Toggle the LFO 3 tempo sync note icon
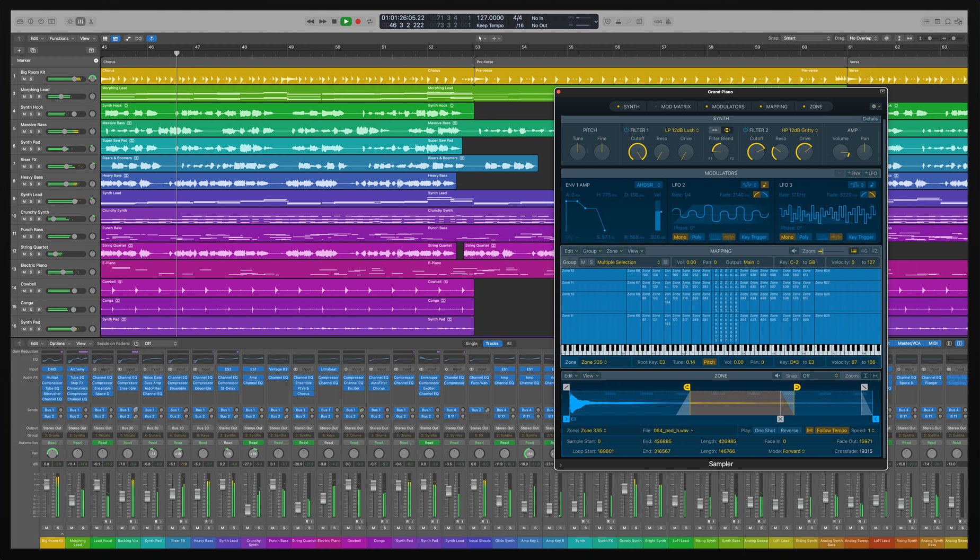This screenshot has width=980, height=560. 872,185
